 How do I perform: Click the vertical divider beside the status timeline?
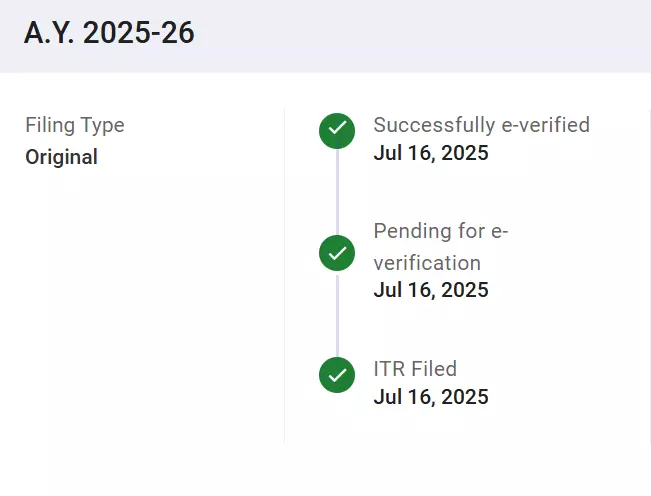click(284, 276)
